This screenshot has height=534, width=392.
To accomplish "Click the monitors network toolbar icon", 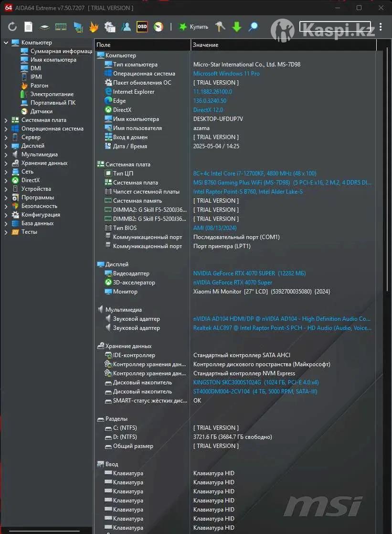I will click(x=78, y=27).
